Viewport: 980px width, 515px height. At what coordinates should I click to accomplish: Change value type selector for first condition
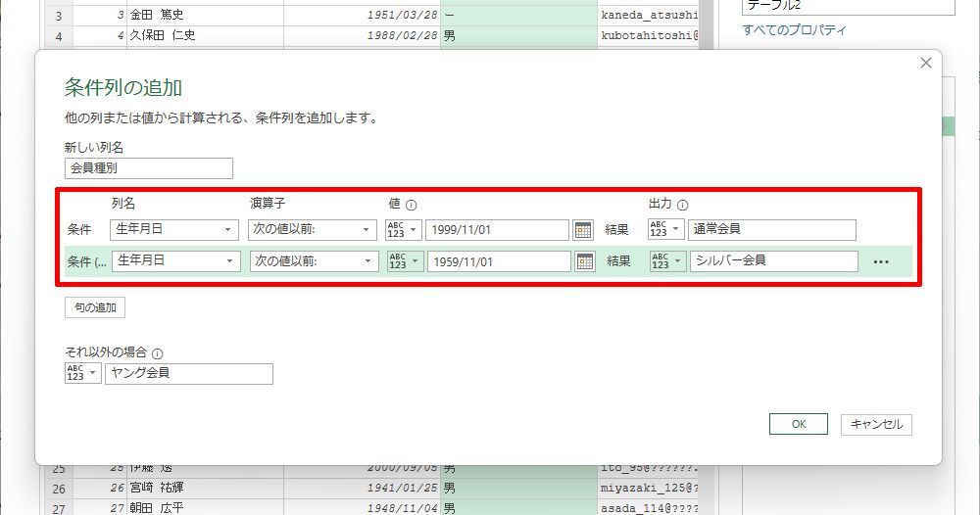(x=404, y=230)
